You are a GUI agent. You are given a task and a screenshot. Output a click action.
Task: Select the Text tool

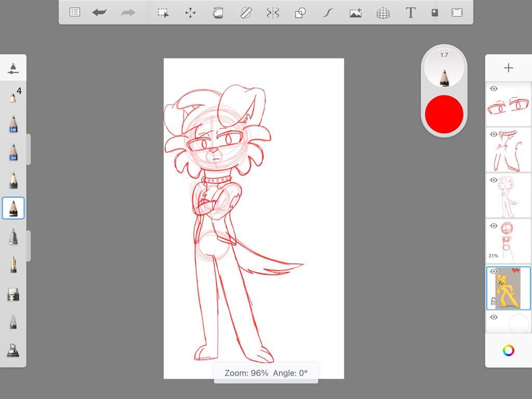410,12
